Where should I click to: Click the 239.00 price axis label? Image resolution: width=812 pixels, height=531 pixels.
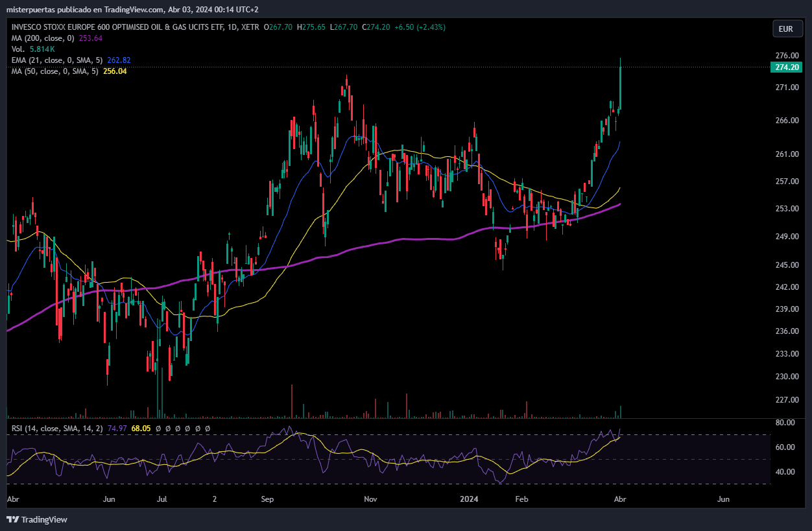(x=787, y=309)
